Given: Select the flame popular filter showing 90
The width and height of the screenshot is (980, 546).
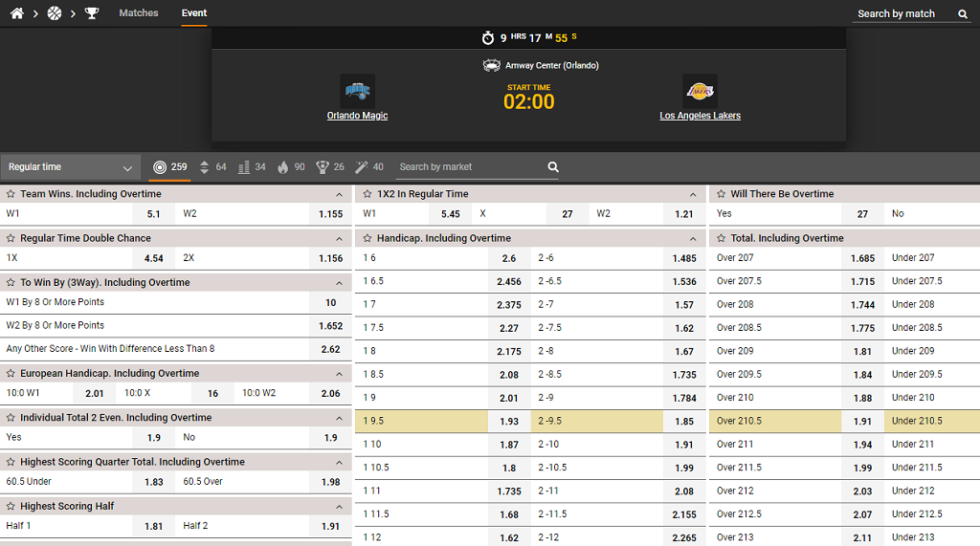Looking at the screenshot, I should tap(291, 166).
